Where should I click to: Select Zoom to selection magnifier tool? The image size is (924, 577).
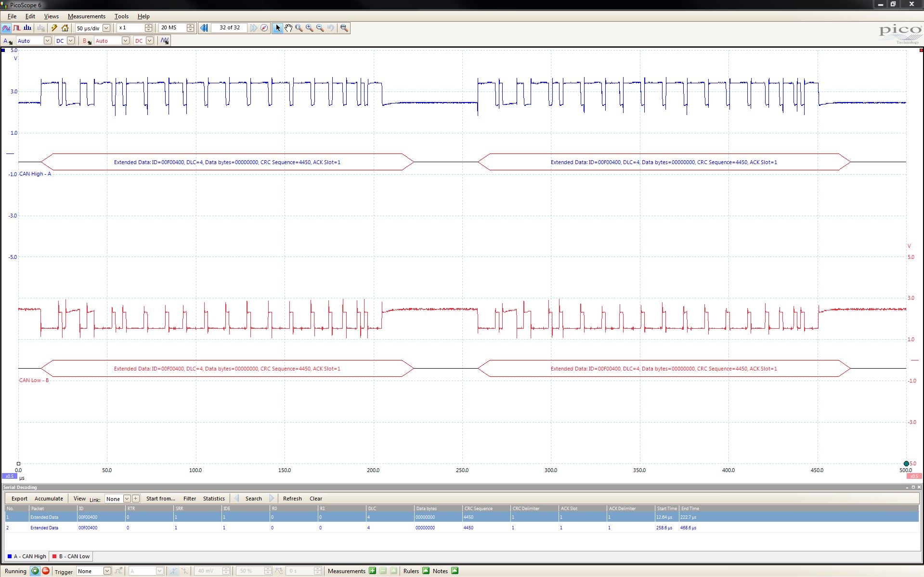point(299,28)
